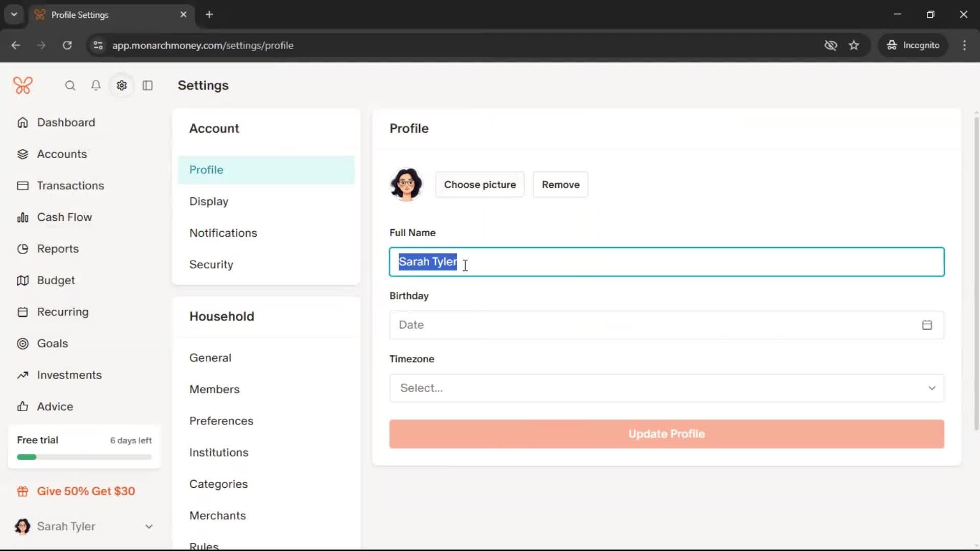Click the Monarch butterfly logo

pyautogui.click(x=23, y=86)
